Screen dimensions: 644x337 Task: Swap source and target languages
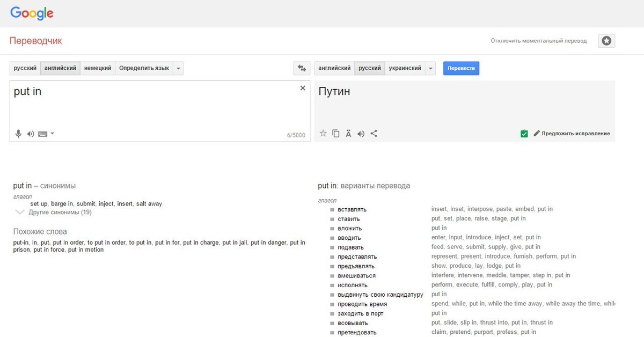tap(302, 68)
